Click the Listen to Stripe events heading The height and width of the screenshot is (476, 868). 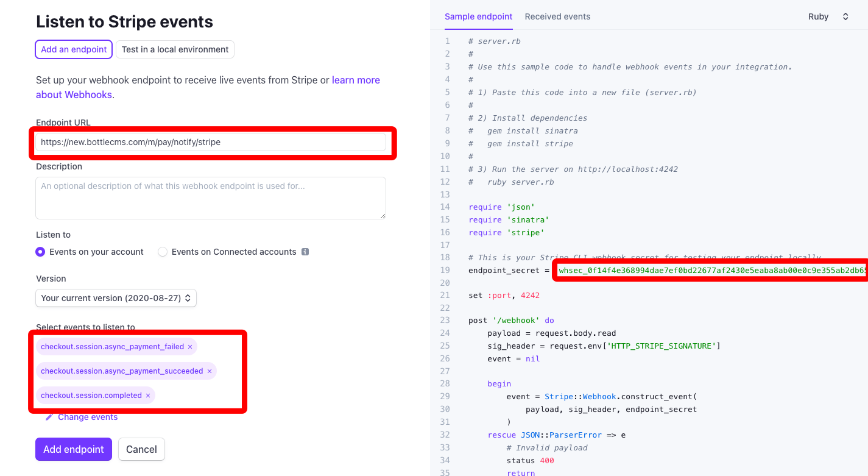(124, 22)
